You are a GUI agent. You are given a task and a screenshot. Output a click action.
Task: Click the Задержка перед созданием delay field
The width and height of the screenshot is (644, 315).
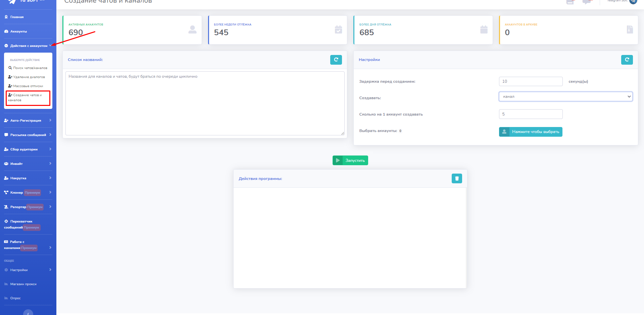coord(531,81)
